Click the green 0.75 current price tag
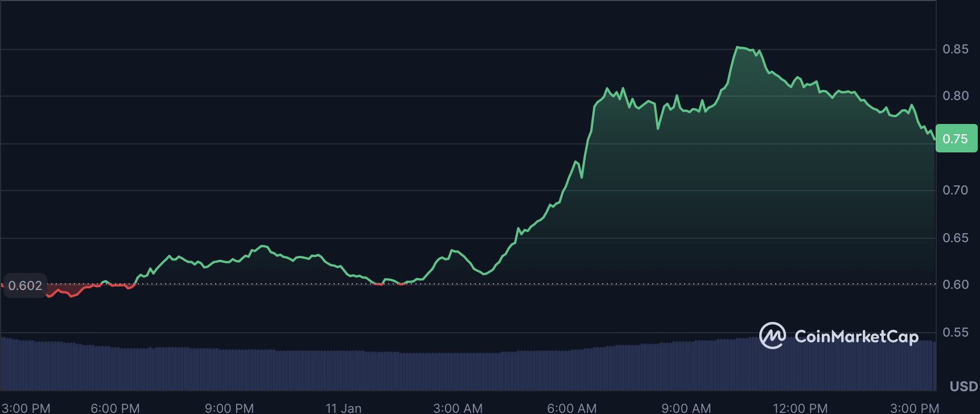Image resolution: width=980 pixels, height=414 pixels. tap(956, 139)
